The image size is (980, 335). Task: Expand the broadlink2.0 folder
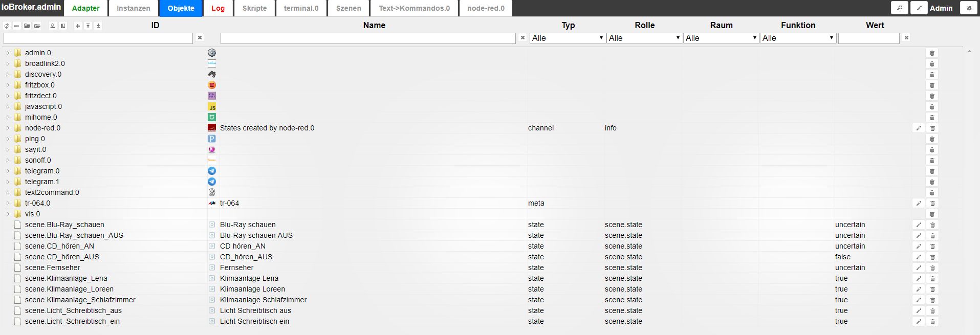[x=8, y=63]
